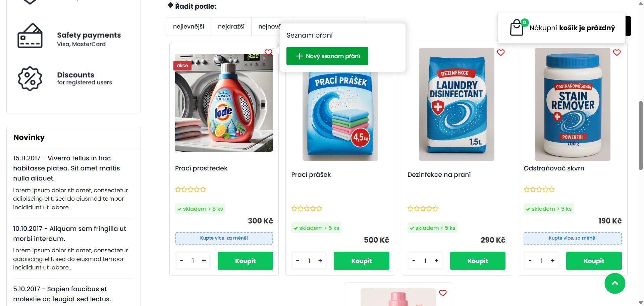Toggle wishlist heart on Odstraňovač skvrn
Image resolution: width=644 pixels, height=306 pixels.
[617, 52]
